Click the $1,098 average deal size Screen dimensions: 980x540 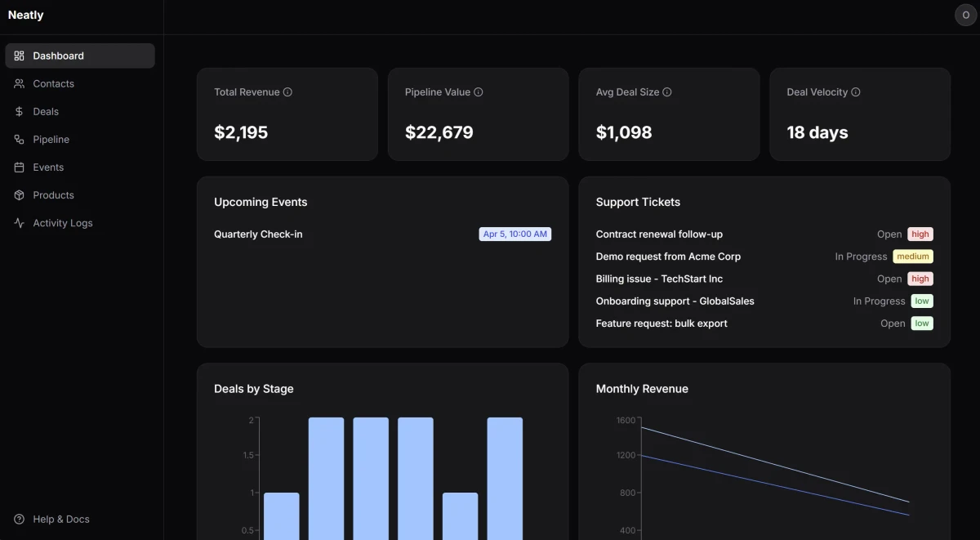tap(624, 132)
